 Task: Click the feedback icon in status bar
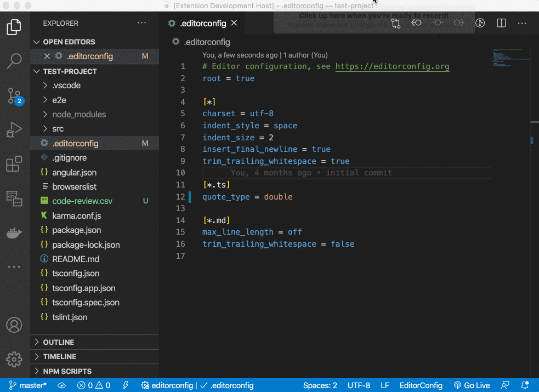505,385
